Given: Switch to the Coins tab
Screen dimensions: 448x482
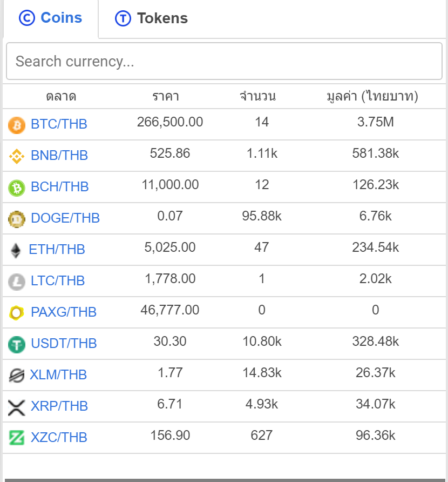Looking at the screenshot, I should click(x=51, y=18).
